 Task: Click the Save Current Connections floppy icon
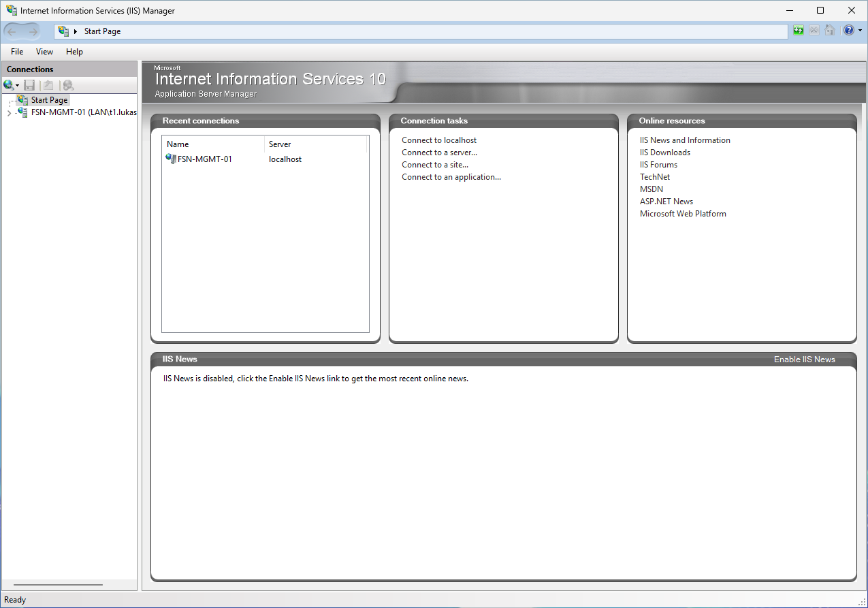[29, 85]
